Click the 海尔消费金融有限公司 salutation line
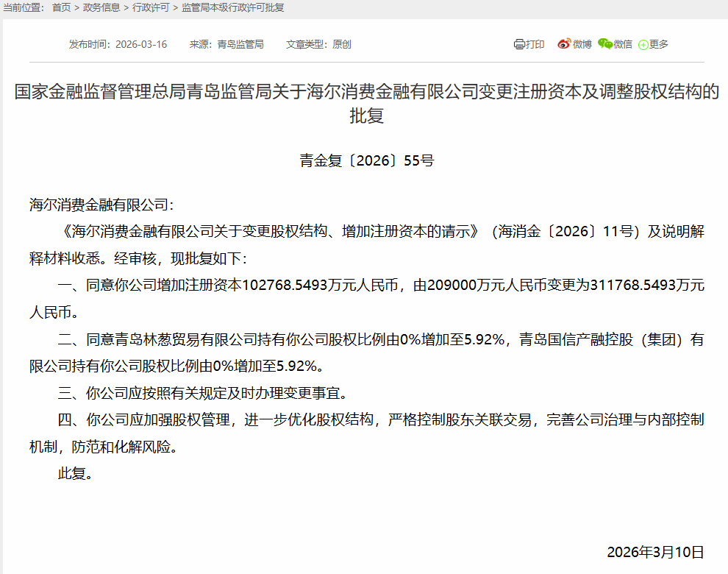The width and height of the screenshot is (728, 574). (101, 205)
